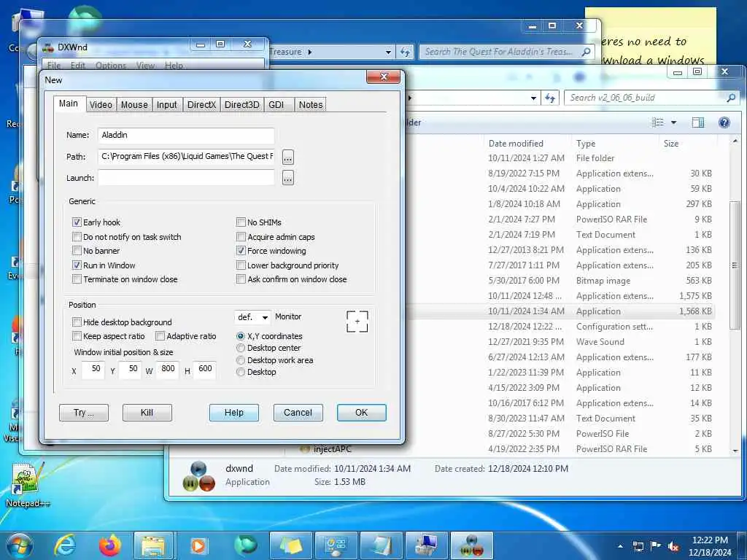This screenshot has width=747, height=560.
Task: Open the Input tab
Action: pyautogui.click(x=167, y=105)
